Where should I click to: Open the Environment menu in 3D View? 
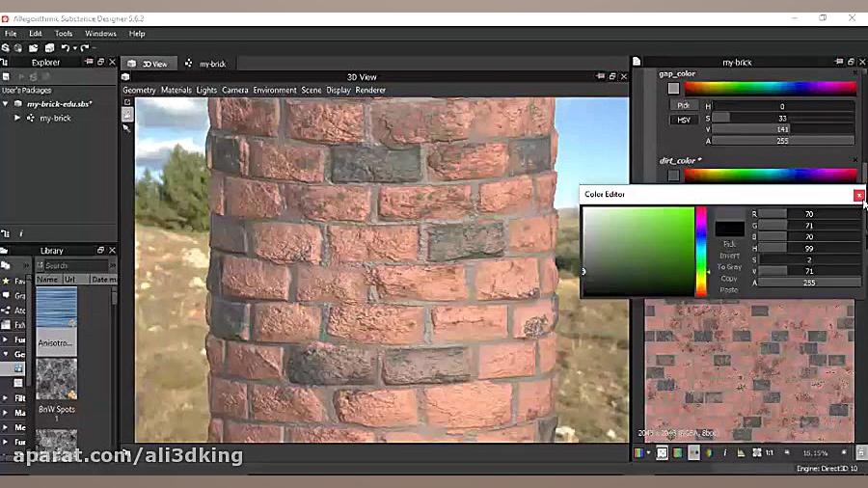(x=275, y=91)
